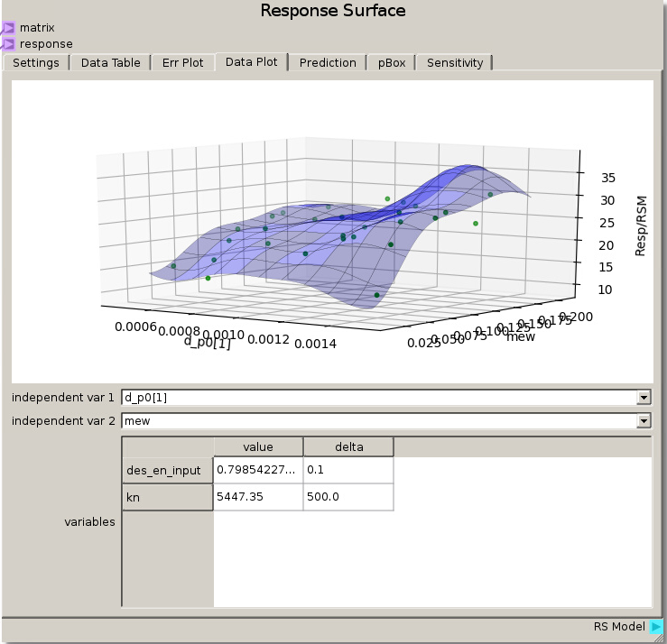The width and height of the screenshot is (667, 644).
Task: Click the des_en_input delta cell
Action: click(347, 470)
